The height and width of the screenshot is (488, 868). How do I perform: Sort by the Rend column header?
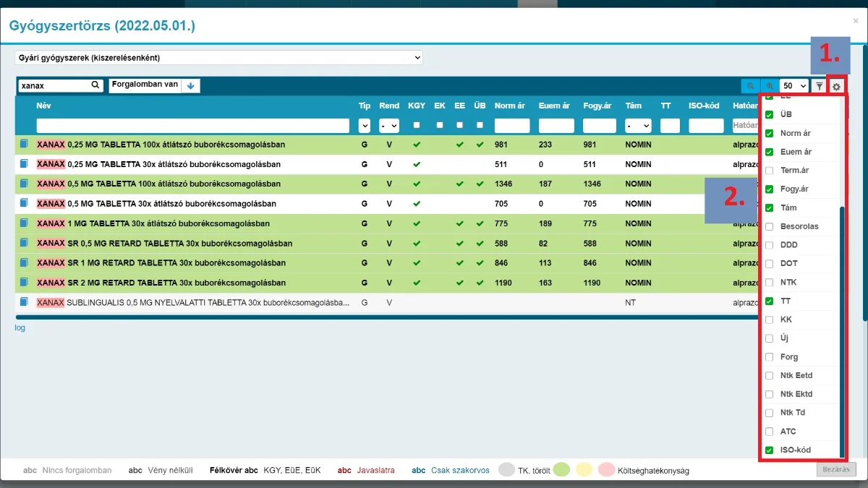(389, 106)
